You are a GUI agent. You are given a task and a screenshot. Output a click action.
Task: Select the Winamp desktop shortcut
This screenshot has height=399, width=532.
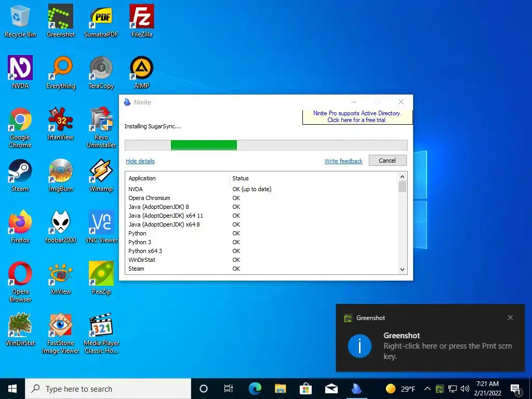click(x=101, y=175)
